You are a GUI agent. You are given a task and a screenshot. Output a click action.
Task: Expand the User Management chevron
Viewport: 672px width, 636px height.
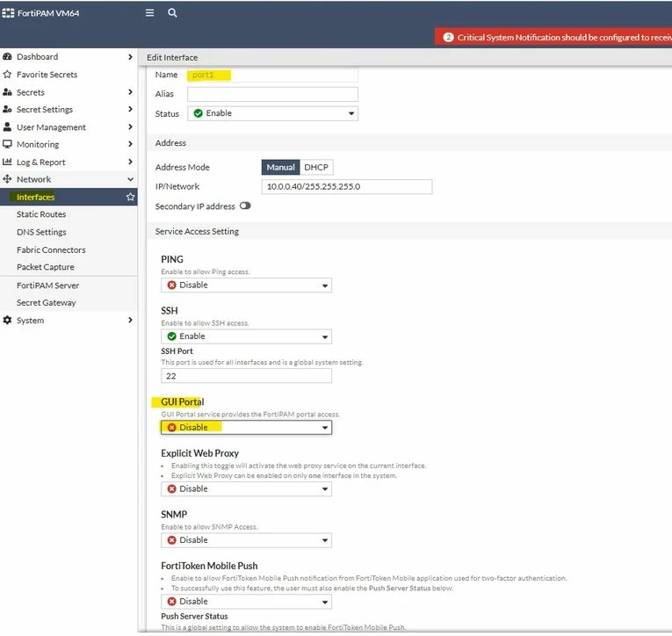(130, 126)
